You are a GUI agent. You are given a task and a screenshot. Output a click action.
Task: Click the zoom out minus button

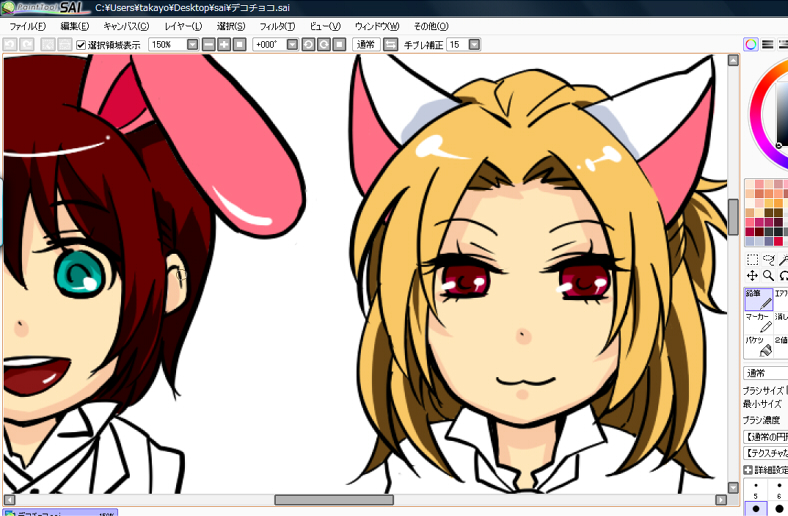point(209,45)
